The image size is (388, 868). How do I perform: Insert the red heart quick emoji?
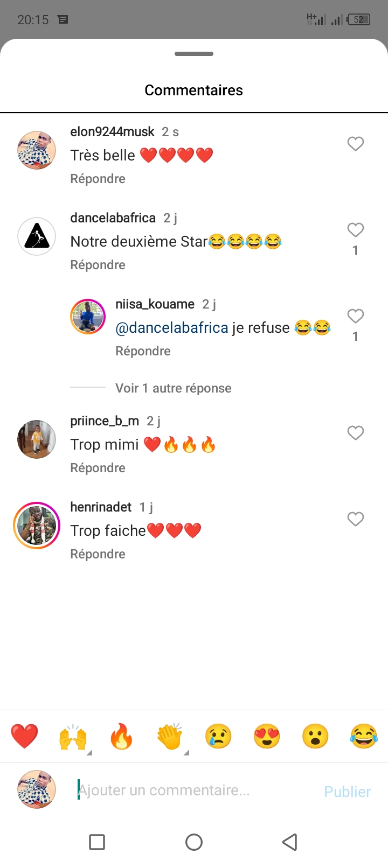point(24,737)
